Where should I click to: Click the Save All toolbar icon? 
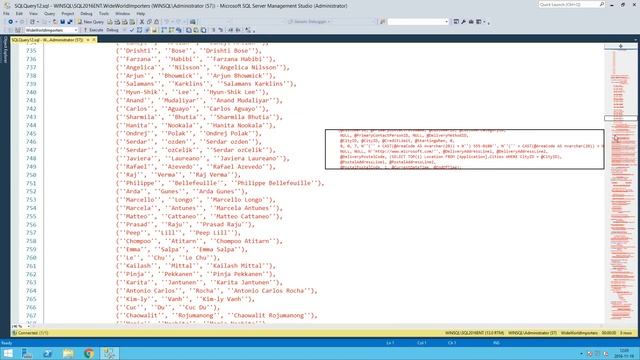pos(70,22)
